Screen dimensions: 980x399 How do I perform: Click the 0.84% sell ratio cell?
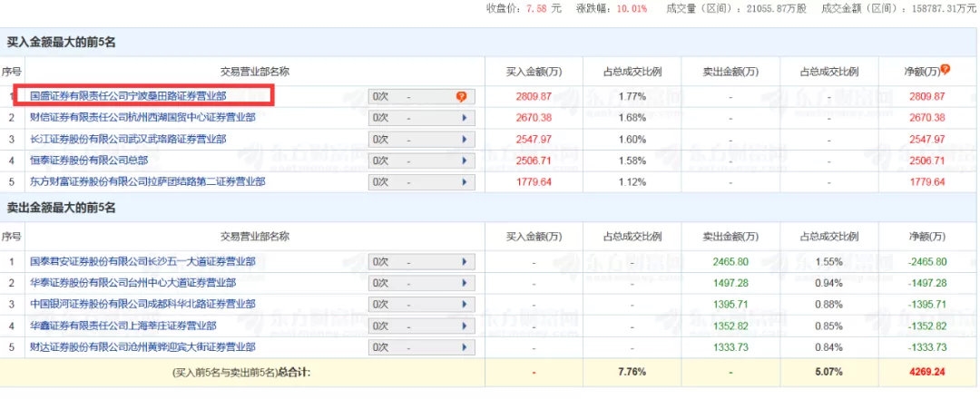coord(828,346)
